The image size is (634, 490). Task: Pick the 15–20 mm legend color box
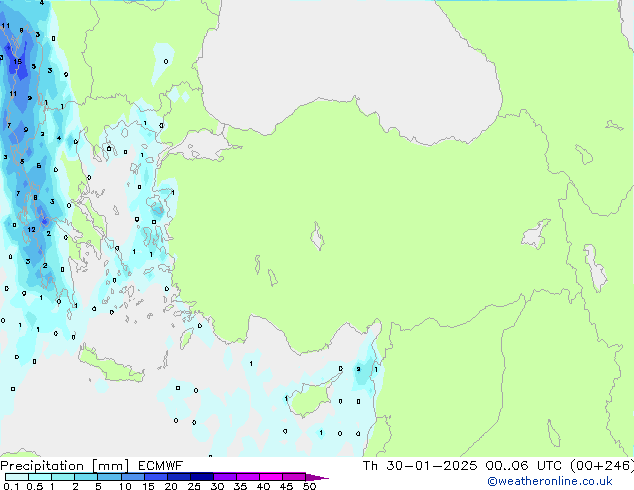[155, 477]
